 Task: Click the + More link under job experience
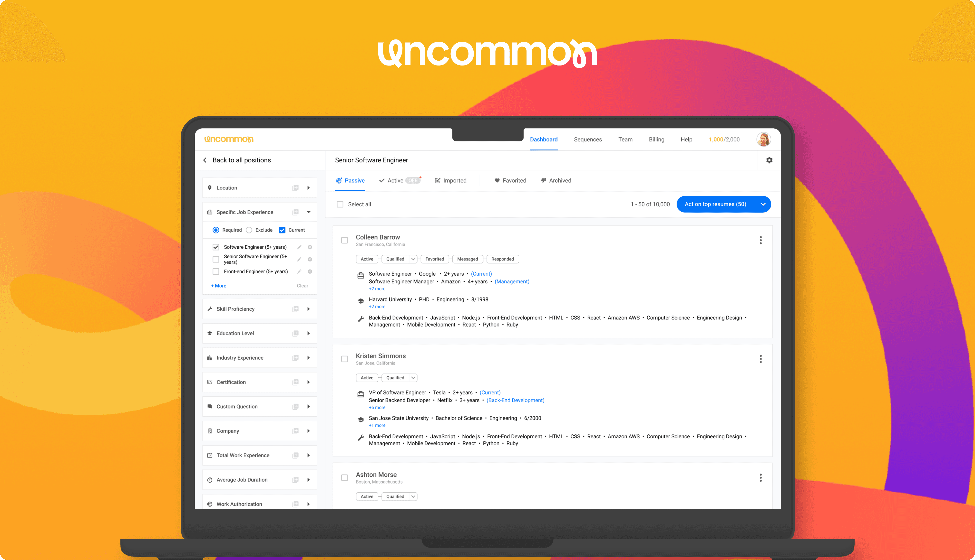[x=218, y=286]
